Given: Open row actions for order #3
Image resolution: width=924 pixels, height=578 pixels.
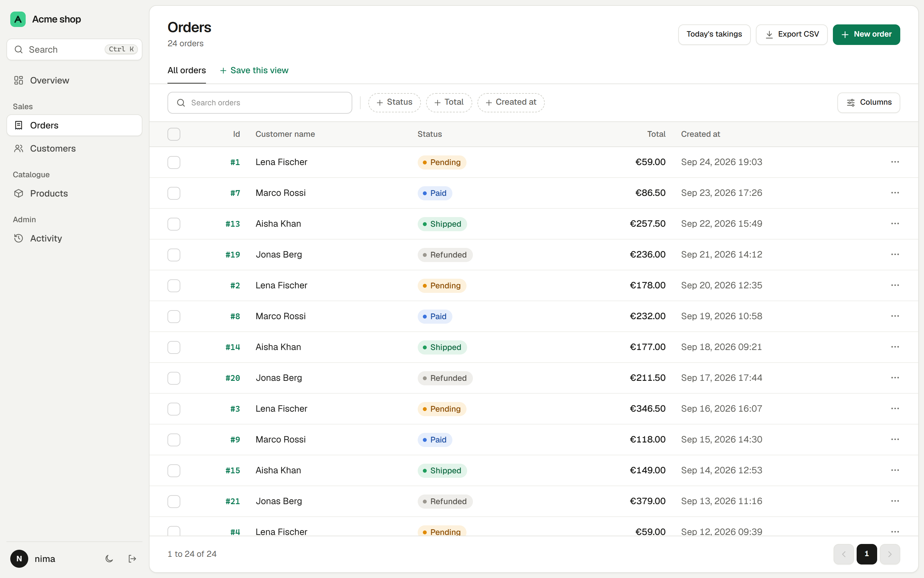Looking at the screenshot, I should pyautogui.click(x=895, y=409).
